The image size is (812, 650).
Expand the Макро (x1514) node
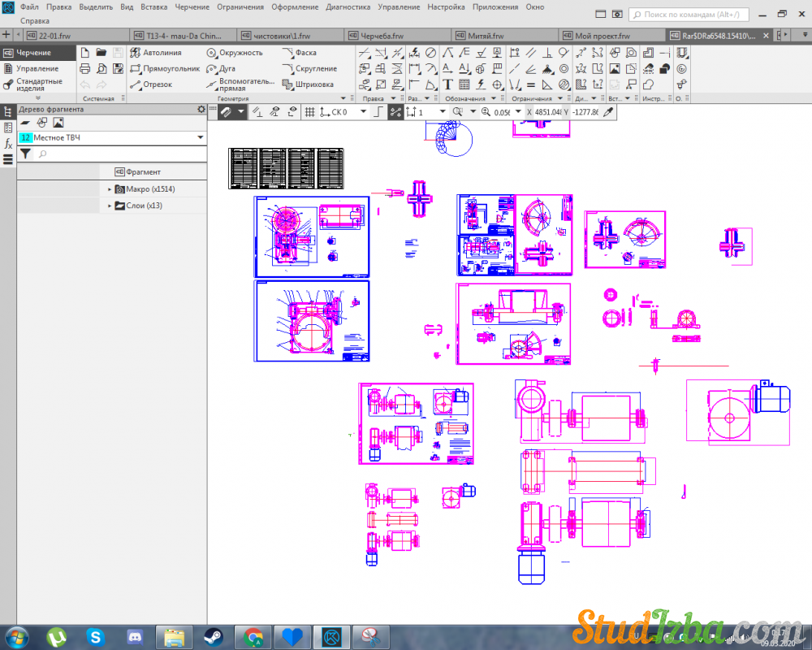coord(110,189)
